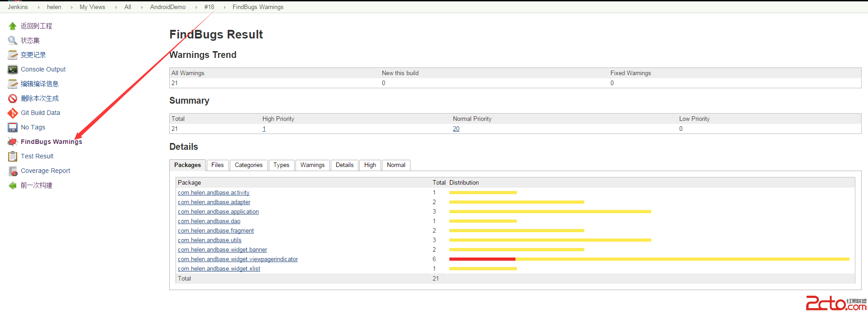Open the Coverage Report icon
This screenshot has height=315, width=868.
13,171
